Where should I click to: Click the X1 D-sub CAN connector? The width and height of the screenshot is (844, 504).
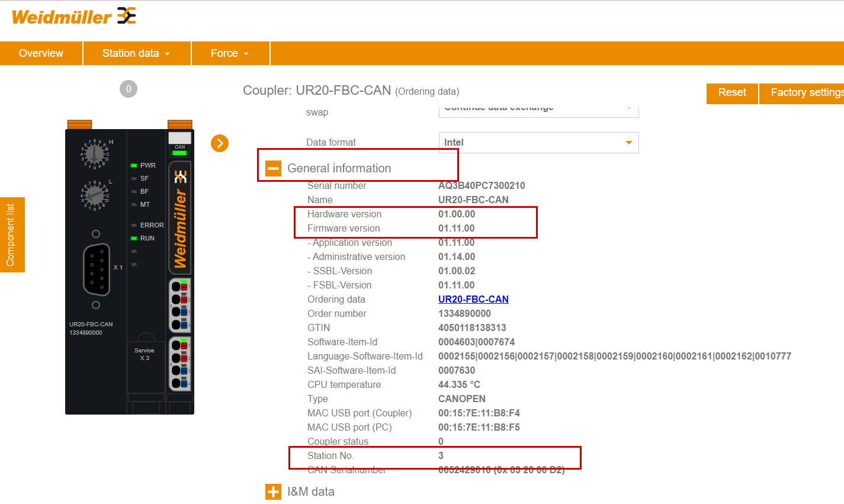97,269
